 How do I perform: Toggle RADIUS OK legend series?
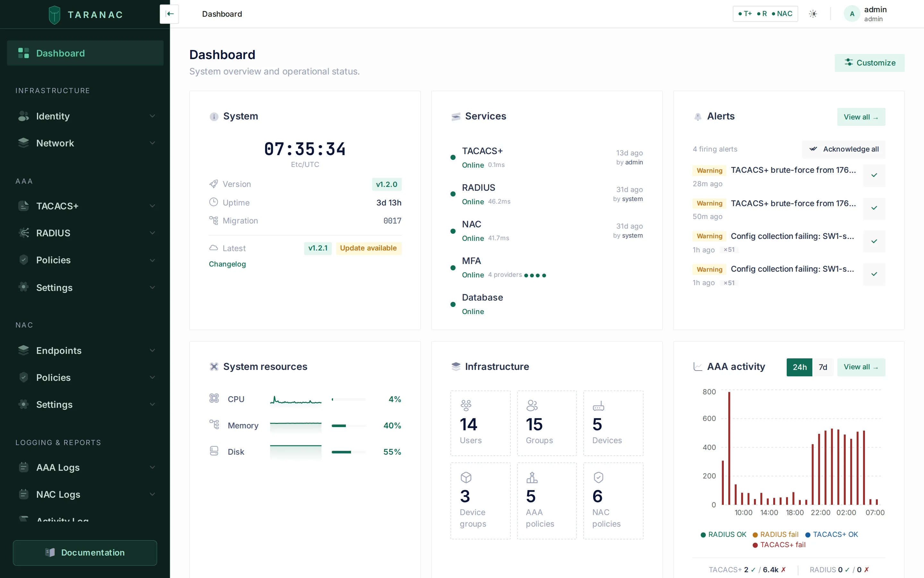pos(723,534)
